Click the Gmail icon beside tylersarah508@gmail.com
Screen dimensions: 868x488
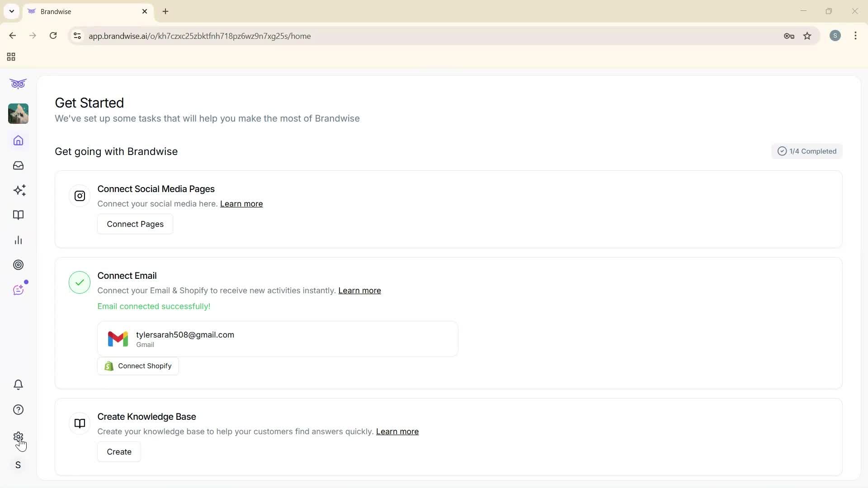(x=118, y=338)
